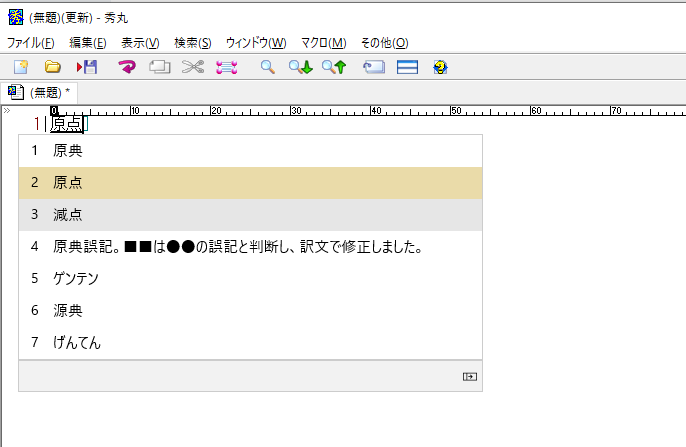Open the 編集(E) menu
Screen dimensions: 686x447
pyautogui.click(x=88, y=43)
